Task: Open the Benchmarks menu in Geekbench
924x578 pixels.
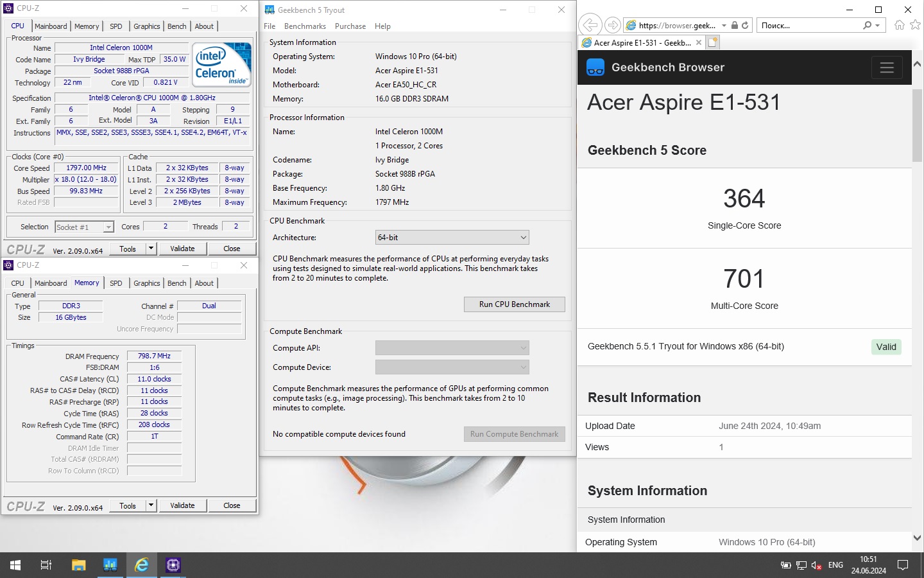Action: (x=305, y=26)
